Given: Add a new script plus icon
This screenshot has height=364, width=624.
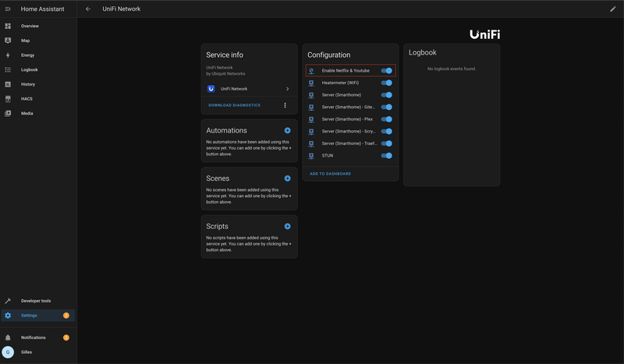Looking at the screenshot, I should tap(287, 226).
